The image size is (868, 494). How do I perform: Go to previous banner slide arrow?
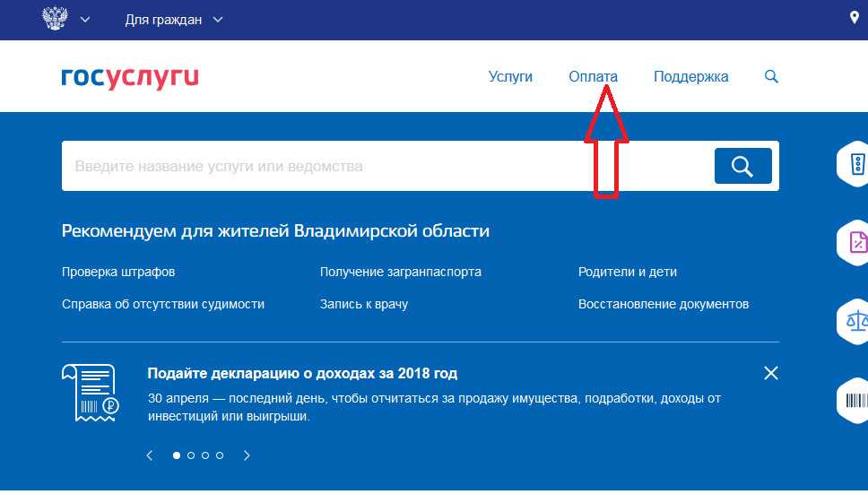[150, 455]
